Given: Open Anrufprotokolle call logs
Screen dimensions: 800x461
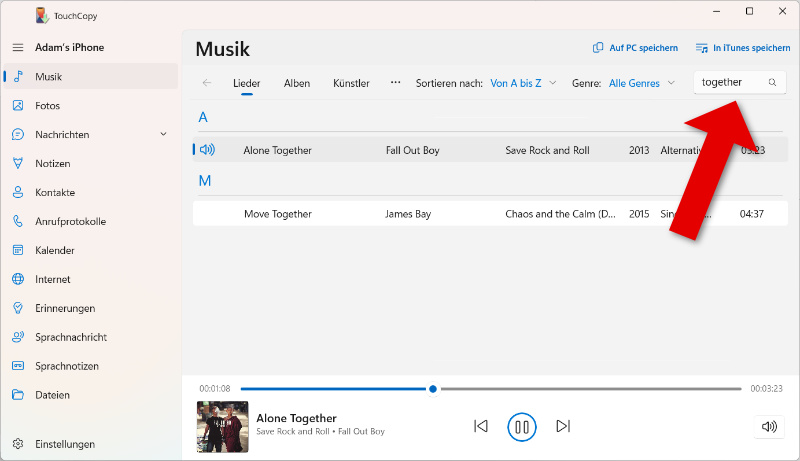Looking at the screenshot, I should 70,221.
